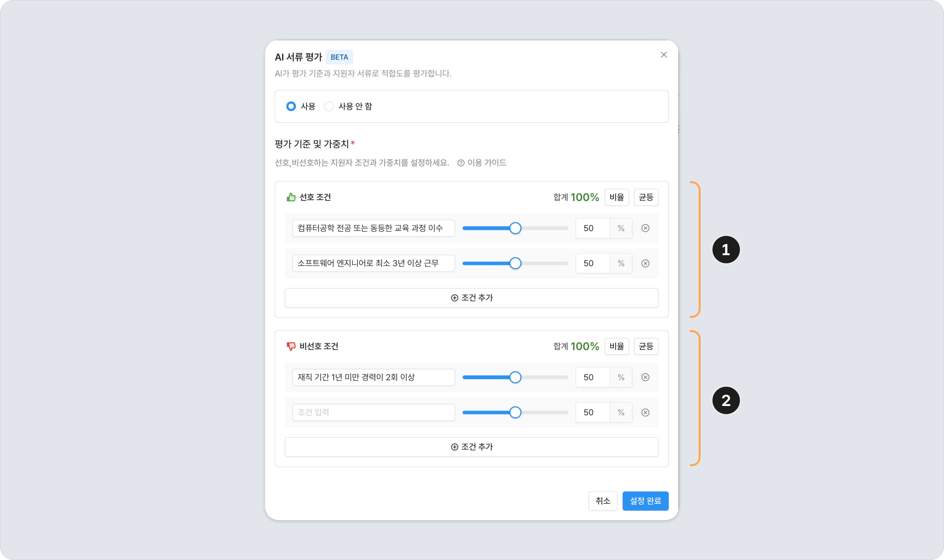
Task: Click the 평가 기준 및 가중치 heading
Action: pos(312,144)
